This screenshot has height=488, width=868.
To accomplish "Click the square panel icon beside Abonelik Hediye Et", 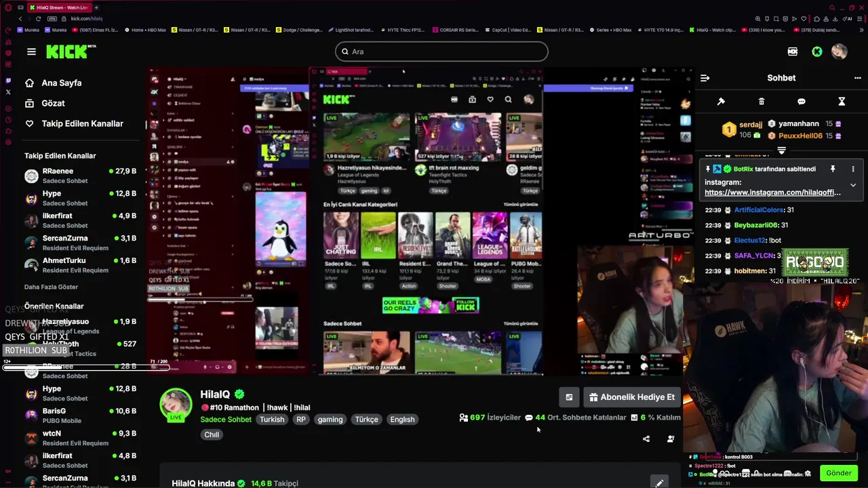I will click(x=569, y=397).
